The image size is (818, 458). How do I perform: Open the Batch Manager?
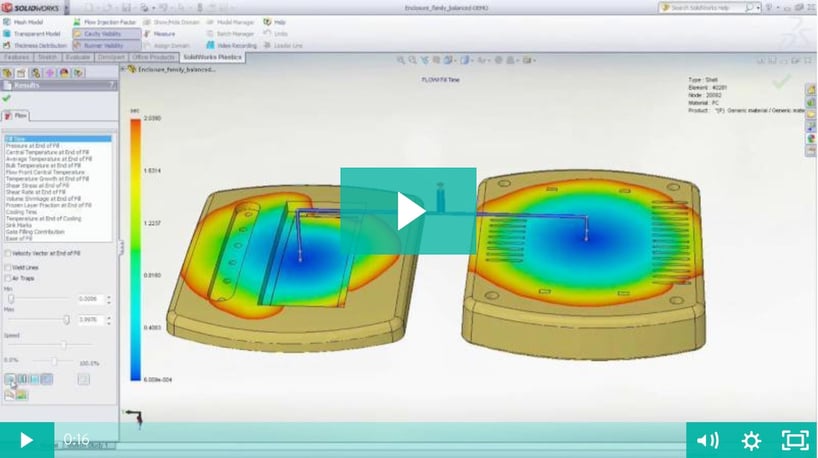(230, 34)
